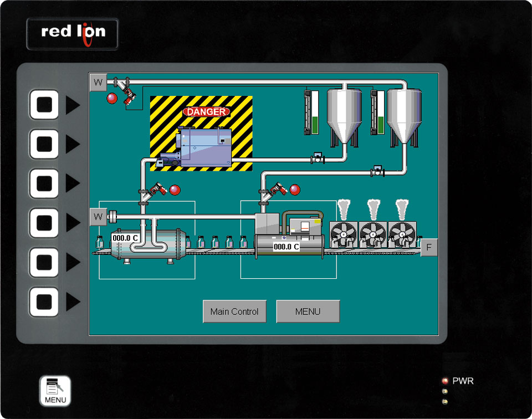The image size is (532, 419).
Task: Push the third soft key from top
Action: (x=44, y=183)
